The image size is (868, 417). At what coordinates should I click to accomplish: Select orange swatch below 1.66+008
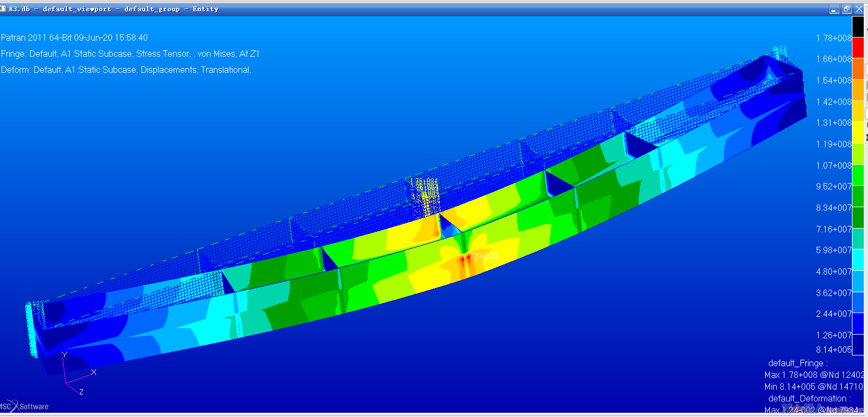[858, 69]
